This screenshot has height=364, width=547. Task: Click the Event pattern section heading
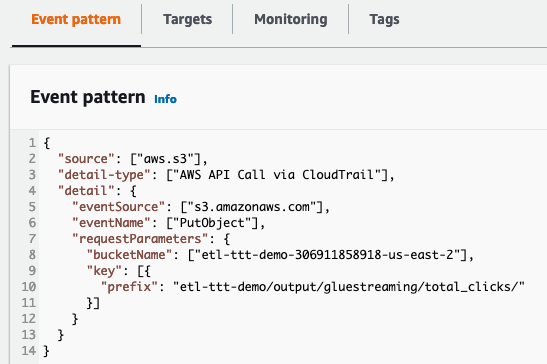[88, 97]
